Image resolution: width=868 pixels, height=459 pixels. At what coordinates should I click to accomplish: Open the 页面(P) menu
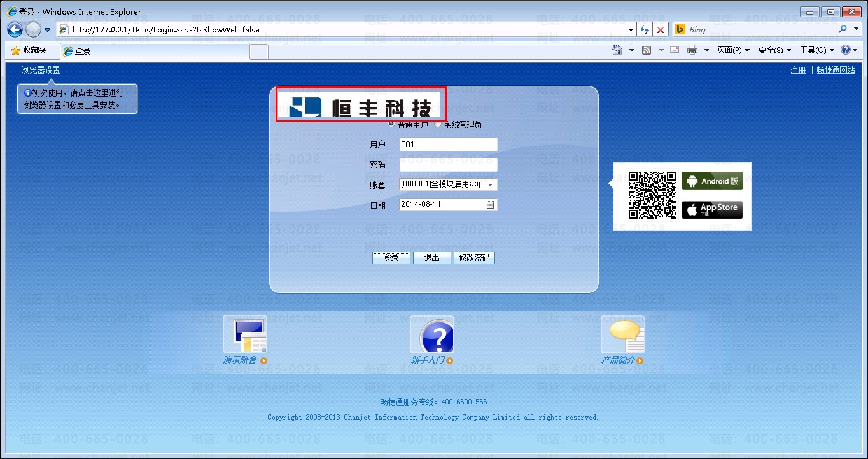(733, 50)
